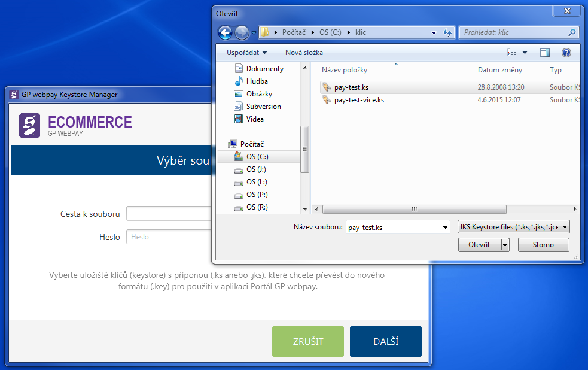Viewport: 588px width, 370px height.
Task: Click the Subversion library icon
Action: (239, 107)
